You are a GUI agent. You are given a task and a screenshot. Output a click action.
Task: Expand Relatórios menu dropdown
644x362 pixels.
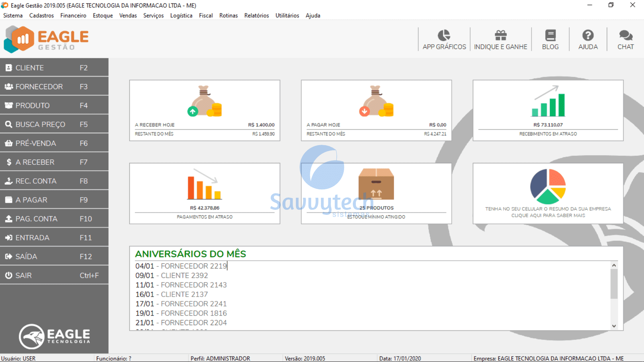point(255,16)
